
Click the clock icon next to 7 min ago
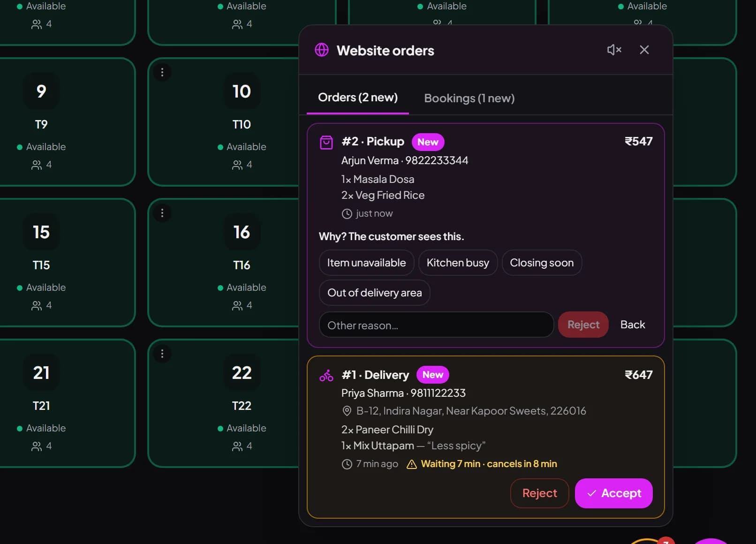point(347,464)
